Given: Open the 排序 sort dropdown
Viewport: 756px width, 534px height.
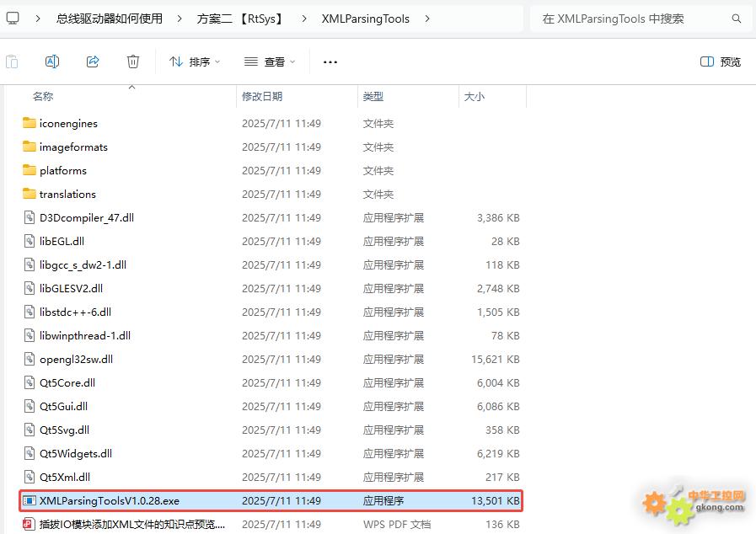Looking at the screenshot, I should 194,61.
